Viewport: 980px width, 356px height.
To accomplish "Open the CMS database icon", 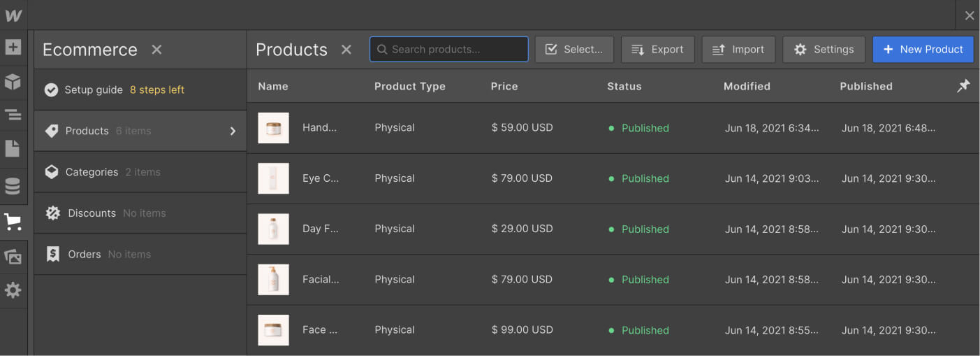I will pyautogui.click(x=13, y=186).
